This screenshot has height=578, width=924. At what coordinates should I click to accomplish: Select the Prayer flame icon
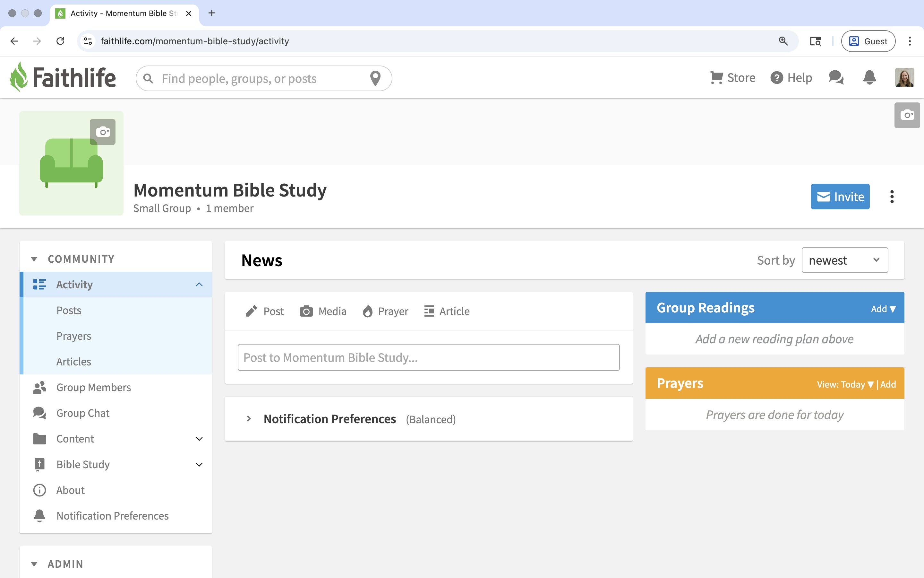pyautogui.click(x=367, y=311)
